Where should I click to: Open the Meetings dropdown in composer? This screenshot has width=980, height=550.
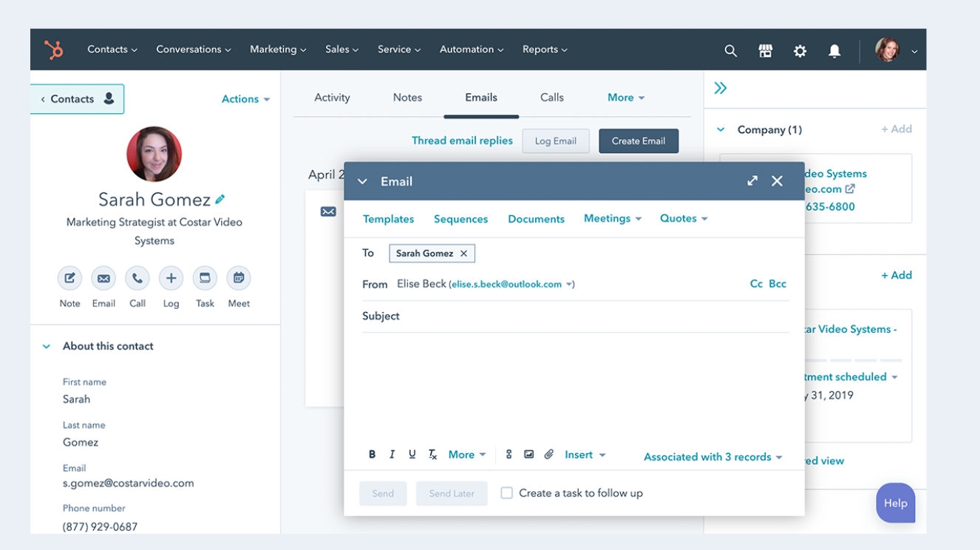tap(613, 219)
